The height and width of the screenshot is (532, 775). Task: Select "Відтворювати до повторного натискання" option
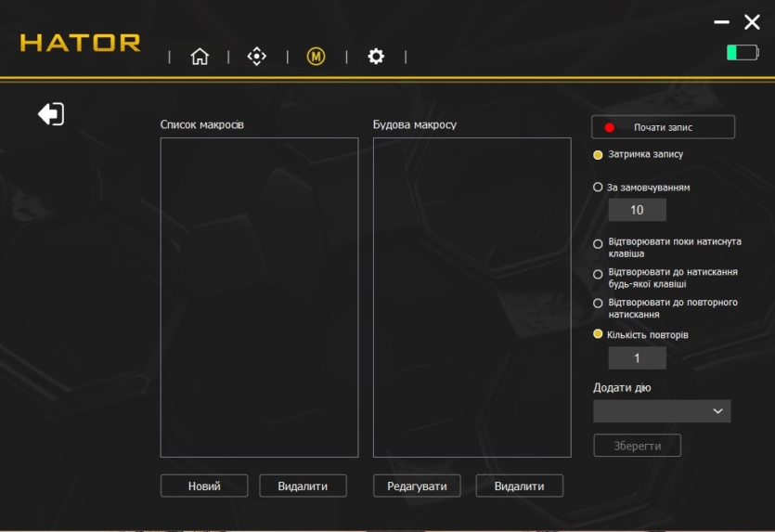[x=598, y=303]
